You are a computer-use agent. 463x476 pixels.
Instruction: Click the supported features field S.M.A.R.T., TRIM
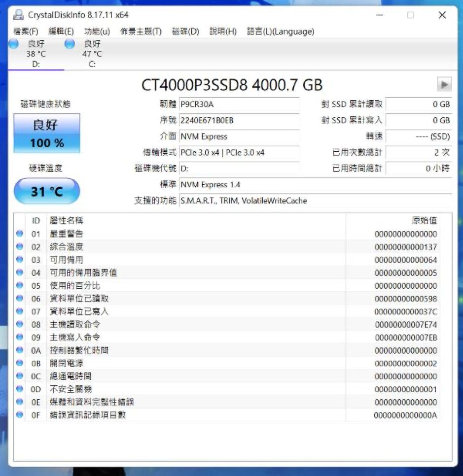pyautogui.click(x=316, y=201)
